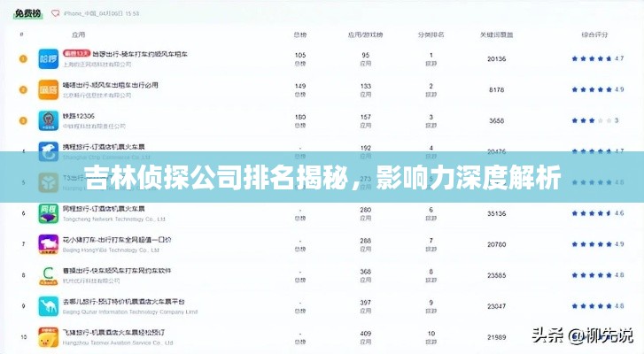This screenshot has width=644, height=354.
Task: Click the orange 嘀嗒出行 app icon
Action: click(x=48, y=90)
